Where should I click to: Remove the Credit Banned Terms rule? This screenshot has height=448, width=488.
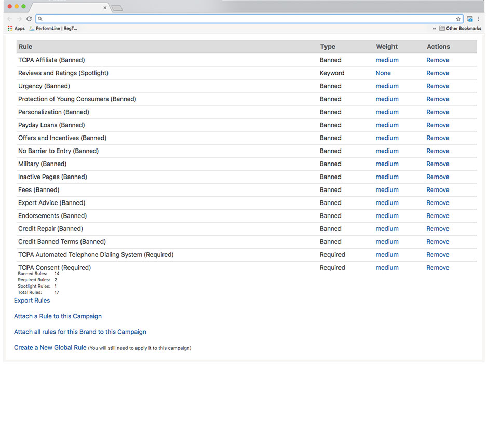coord(438,242)
